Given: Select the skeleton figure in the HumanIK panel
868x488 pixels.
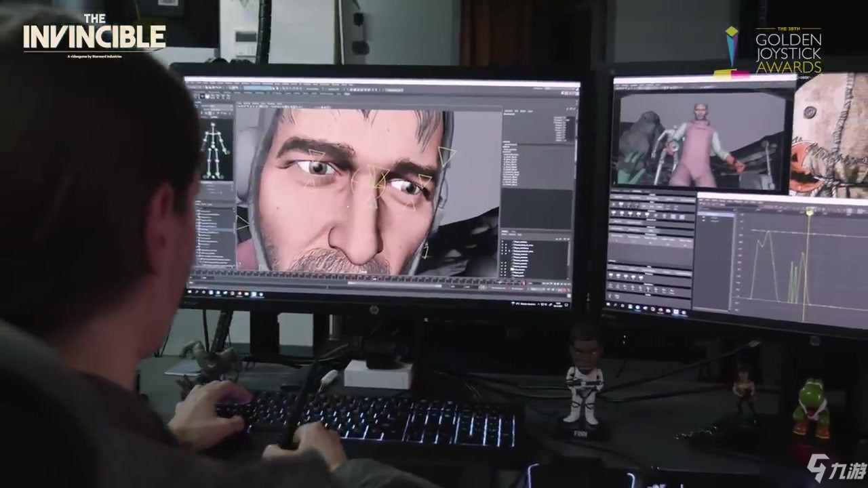Looking at the screenshot, I should [214, 150].
